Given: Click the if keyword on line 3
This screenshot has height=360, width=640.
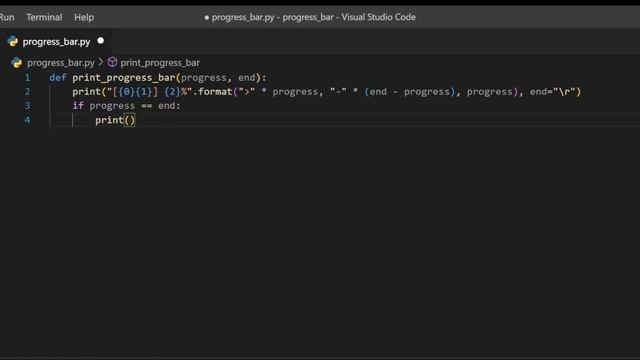Looking at the screenshot, I should (78, 106).
